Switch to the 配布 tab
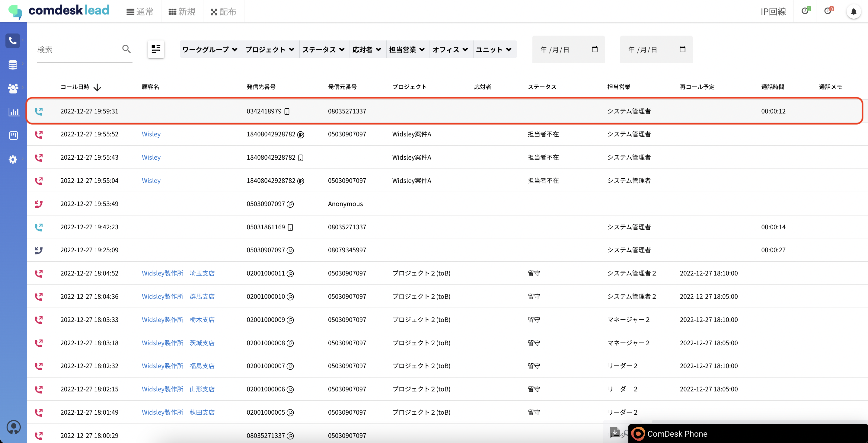 click(223, 12)
